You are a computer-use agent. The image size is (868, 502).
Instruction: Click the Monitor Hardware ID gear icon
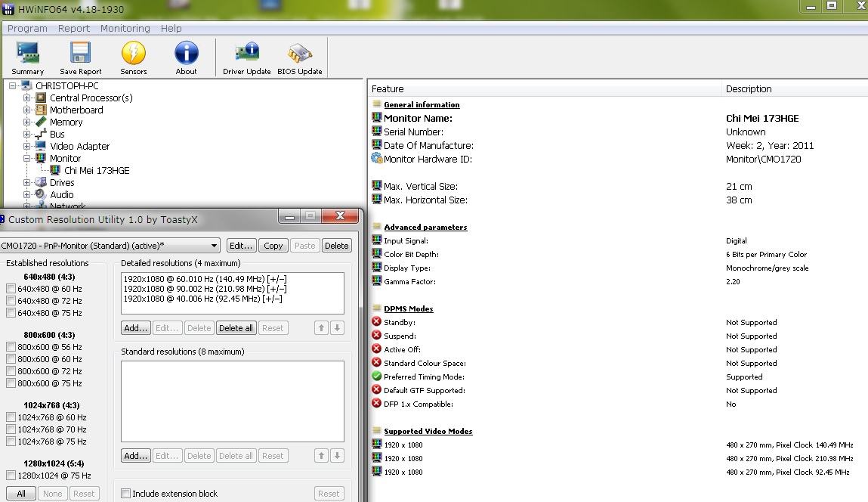[x=376, y=159]
